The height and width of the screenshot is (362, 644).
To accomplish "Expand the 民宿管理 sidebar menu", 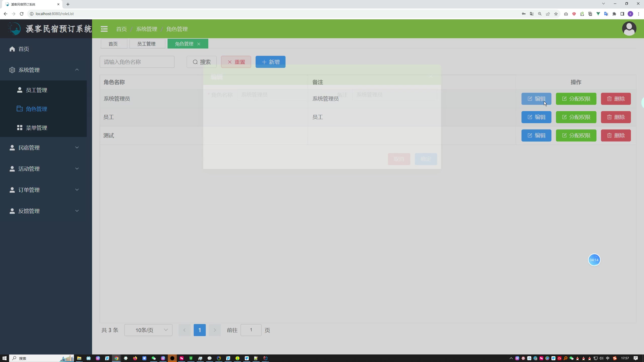I will tap(43, 148).
